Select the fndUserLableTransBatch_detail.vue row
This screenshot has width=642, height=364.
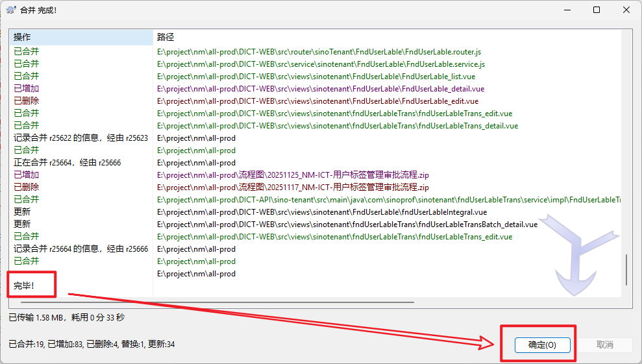(347, 224)
